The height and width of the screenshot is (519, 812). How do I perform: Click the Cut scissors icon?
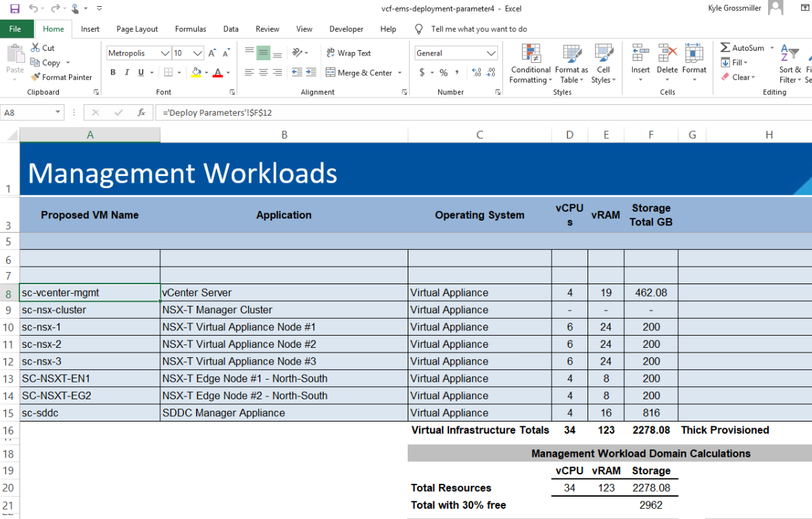coord(35,48)
